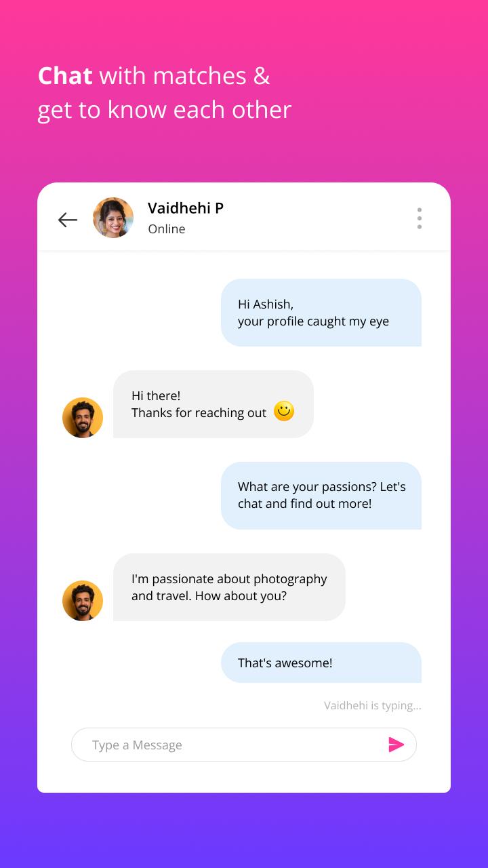Select the 'That's awesome!' message bubble

point(321,663)
